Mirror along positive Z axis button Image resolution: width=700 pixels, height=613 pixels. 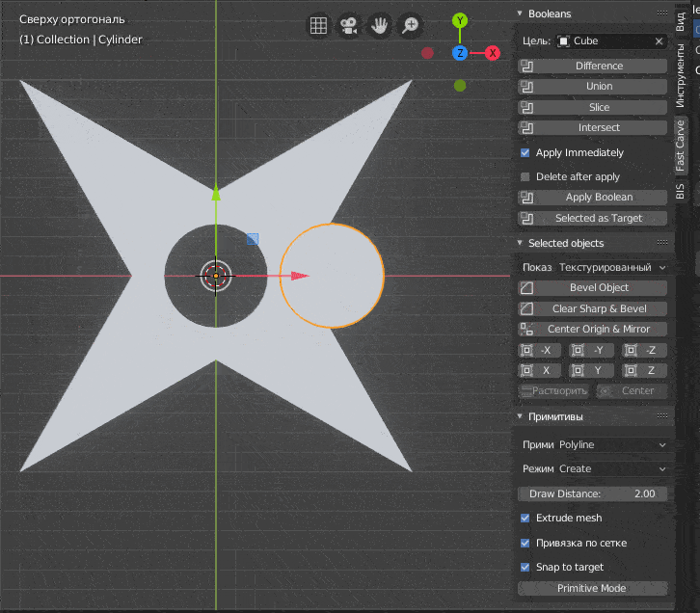[645, 370]
